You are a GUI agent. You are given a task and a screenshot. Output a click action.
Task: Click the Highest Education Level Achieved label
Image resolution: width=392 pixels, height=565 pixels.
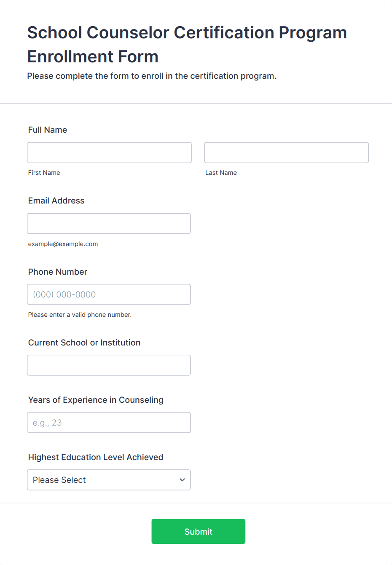pyautogui.click(x=96, y=457)
